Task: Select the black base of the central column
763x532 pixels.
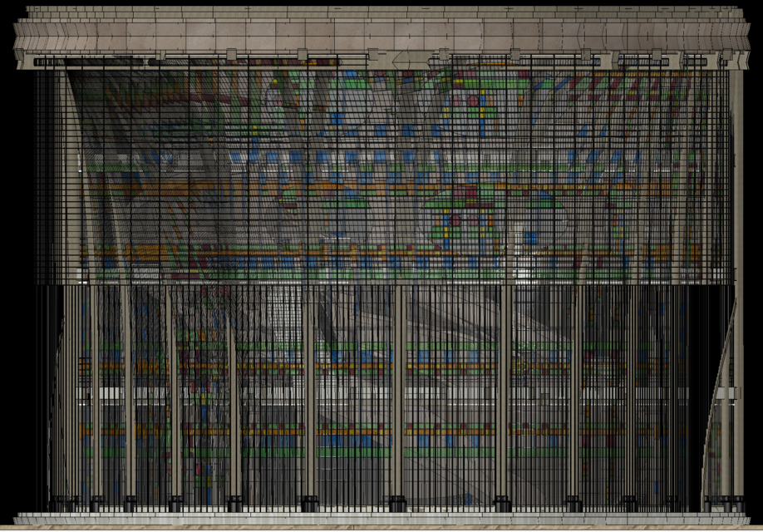Action: [397, 504]
